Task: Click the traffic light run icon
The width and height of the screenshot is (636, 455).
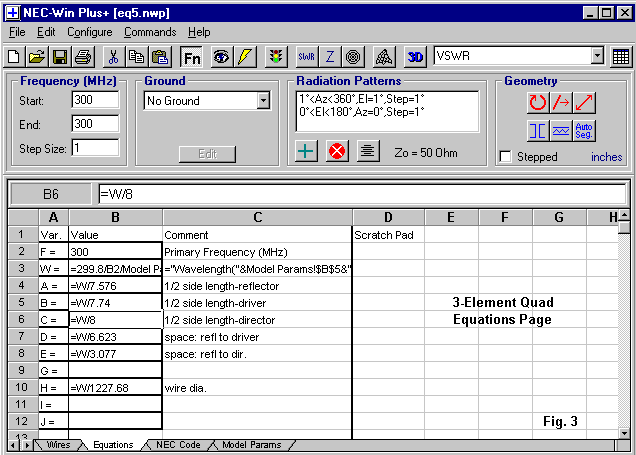Action: point(275,57)
